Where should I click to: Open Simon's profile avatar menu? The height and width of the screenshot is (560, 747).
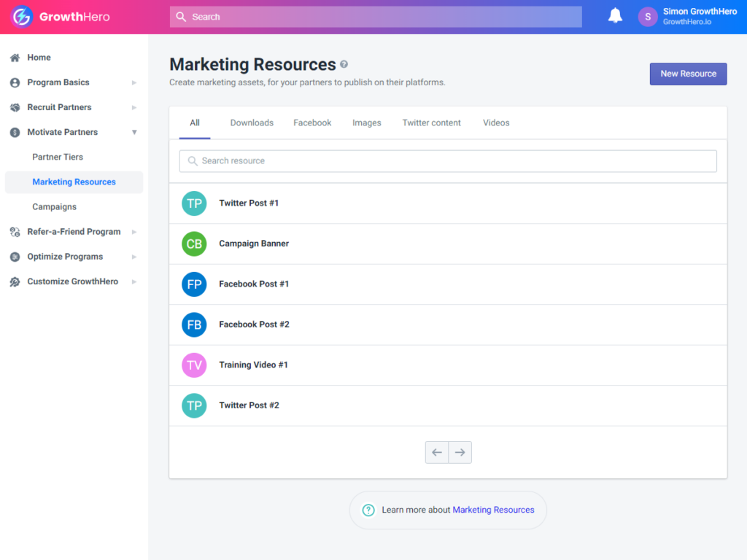click(x=647, y=15)
